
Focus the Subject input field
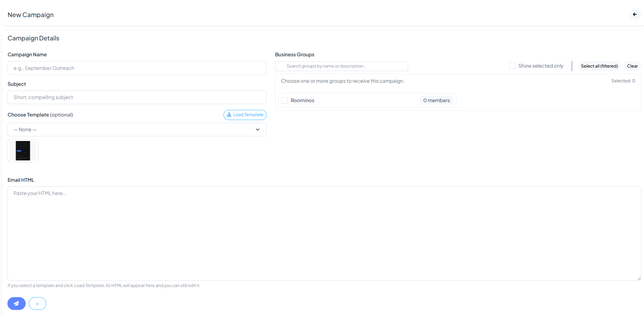[x=137, y=97]
